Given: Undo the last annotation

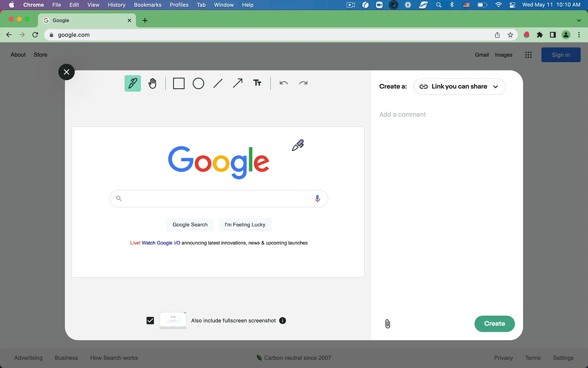Looking at the screenshot, I should pos(283,83).
